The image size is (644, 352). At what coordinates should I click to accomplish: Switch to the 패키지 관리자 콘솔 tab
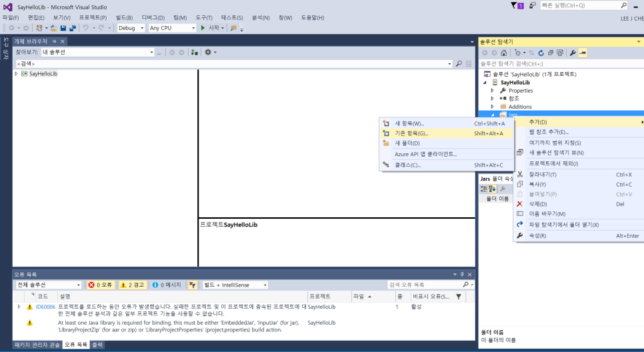point(37,345)
